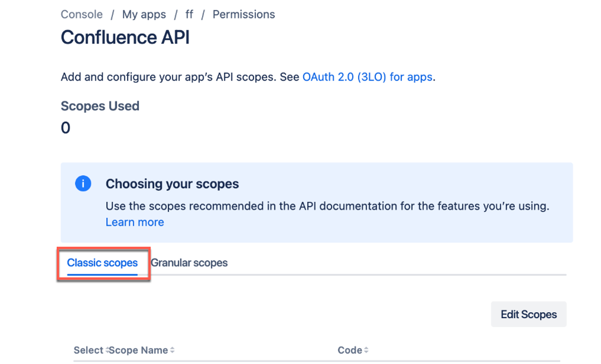The image size is (601, 364).
Task: Click the Permissions breadcrumb item
Action: [x=244, y=15]
